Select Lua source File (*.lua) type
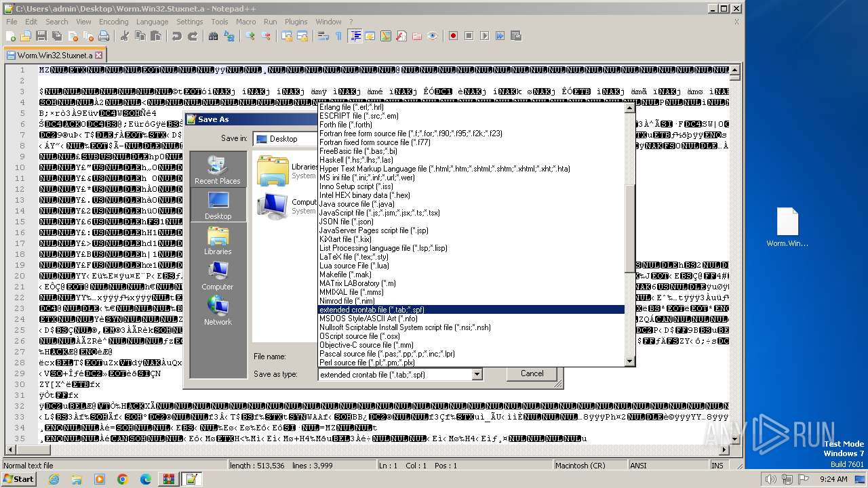This screenshot has width=868, height=488. (471, 266)
